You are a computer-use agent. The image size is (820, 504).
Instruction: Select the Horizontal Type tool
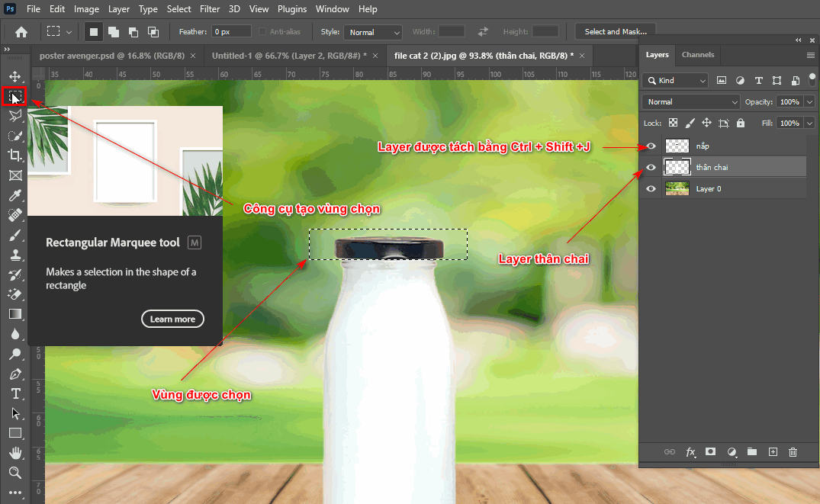[15, 394]
